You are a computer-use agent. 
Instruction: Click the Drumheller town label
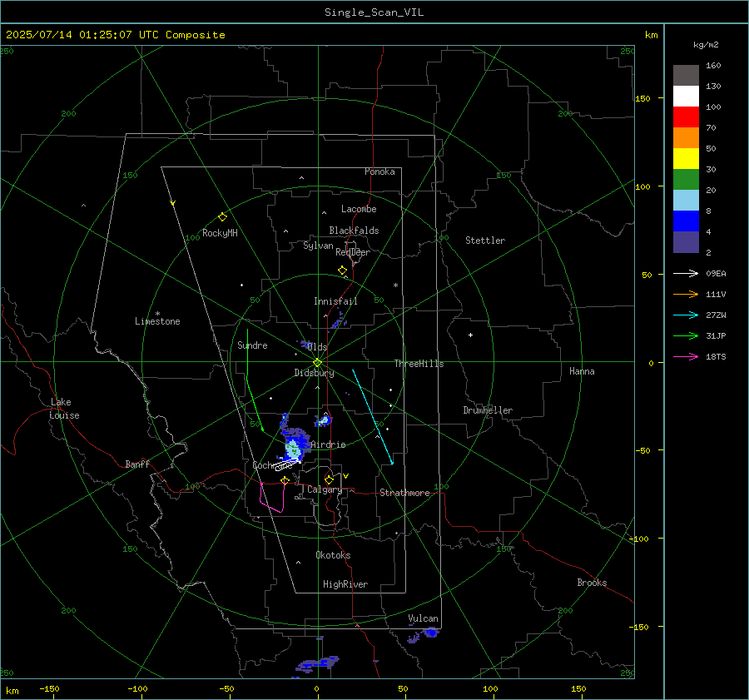coord(488,410)
